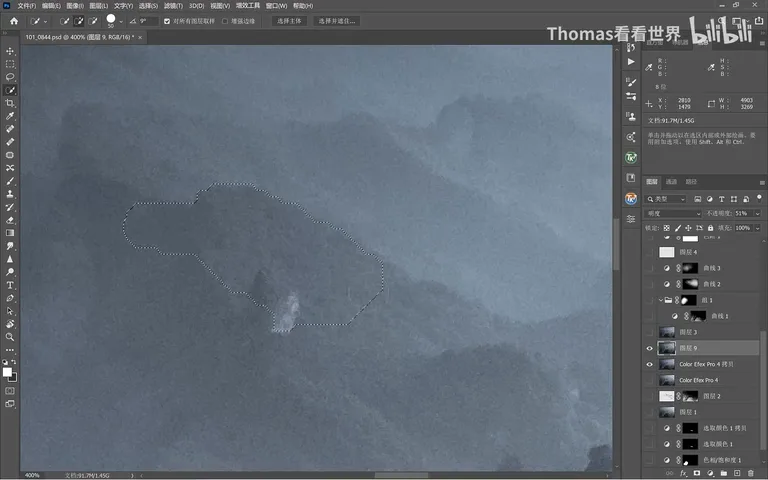Click the brush angle input field
Image resolution: width=768 pixels, height=480 pixels.
click(148, 21)
